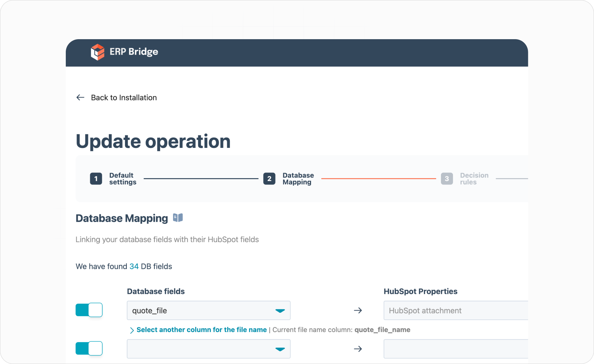Click Select another column for the file name
The image size is (594, 364).
click(x=201, y=330)
